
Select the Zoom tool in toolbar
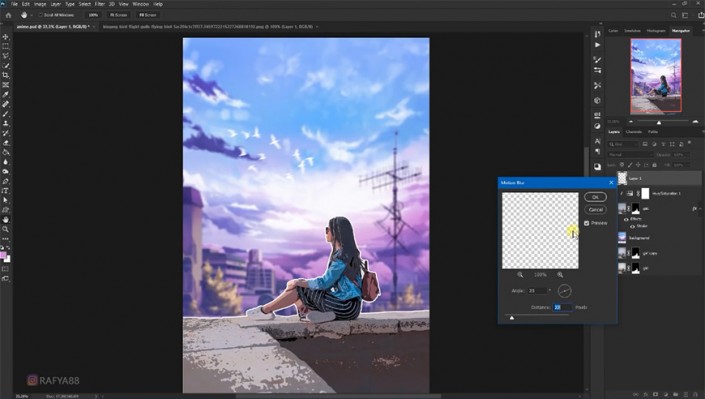tap(5, 229)
